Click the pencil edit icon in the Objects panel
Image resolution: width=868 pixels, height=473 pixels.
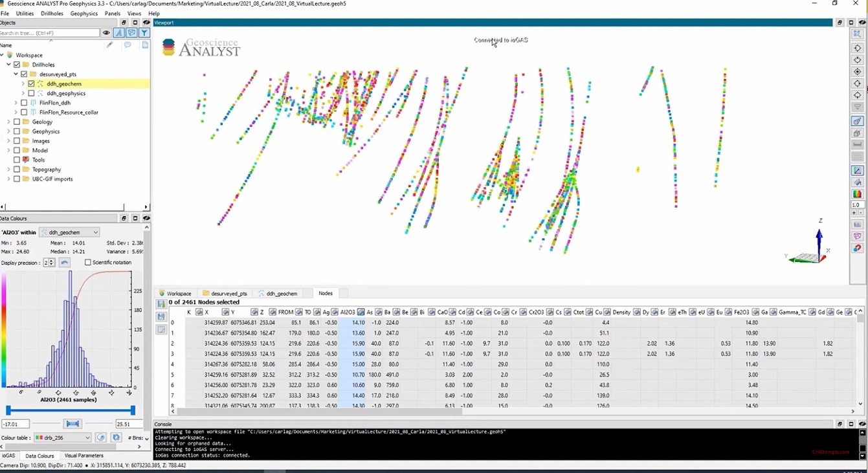[x=109, y=44]
